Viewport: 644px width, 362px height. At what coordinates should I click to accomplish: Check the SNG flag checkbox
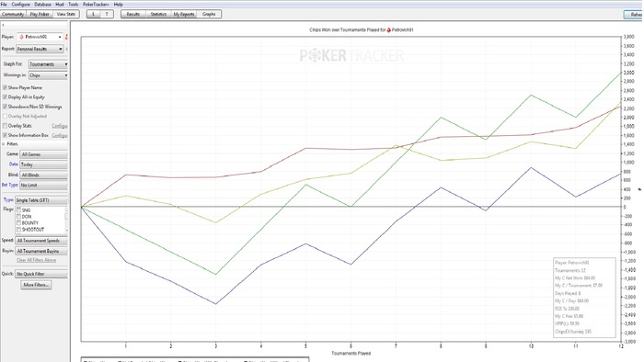pos(18,209)
